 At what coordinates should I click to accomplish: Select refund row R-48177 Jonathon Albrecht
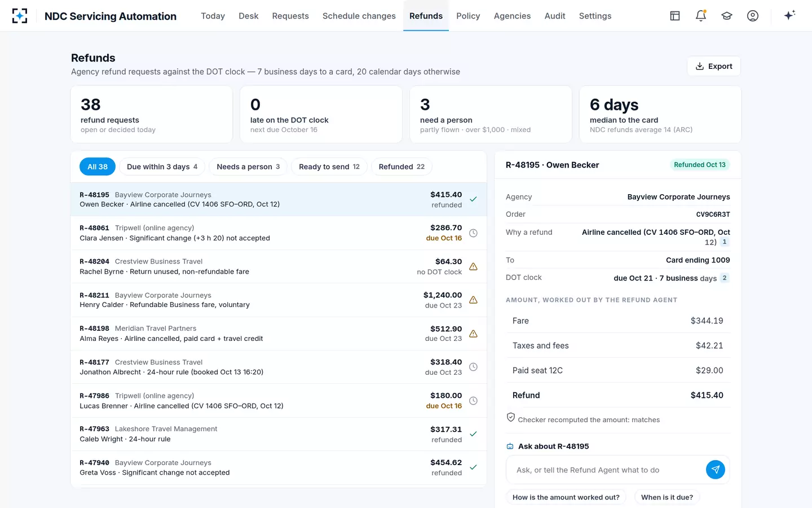[x=279, y=367]
